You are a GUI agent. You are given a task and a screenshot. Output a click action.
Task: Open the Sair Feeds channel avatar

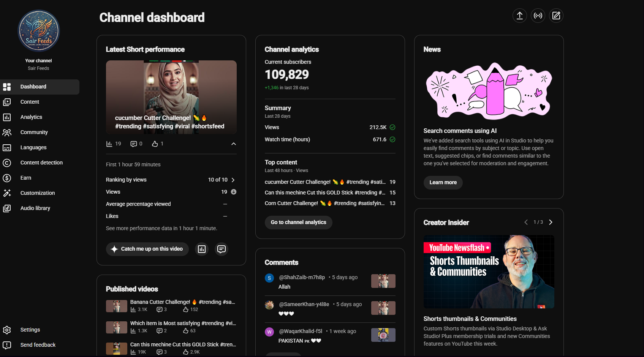pyautogui.click(x=39, y=31)
